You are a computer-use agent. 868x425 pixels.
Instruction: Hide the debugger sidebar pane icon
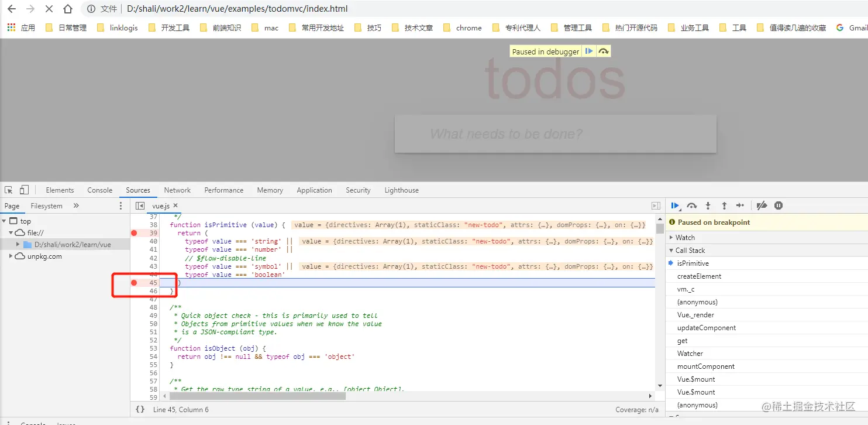656,205
